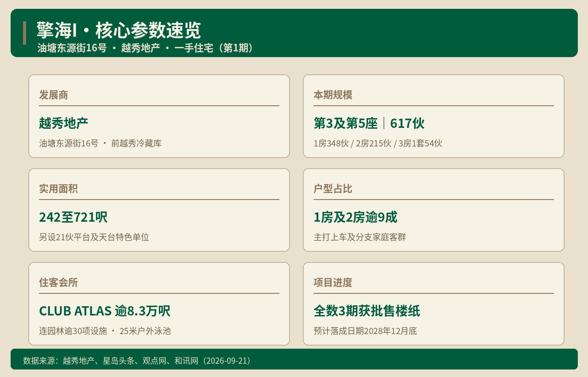Click the title 擎海I・核心参数速览
The height and width of the screenshot is (377, 588).
tap(119, 31)
